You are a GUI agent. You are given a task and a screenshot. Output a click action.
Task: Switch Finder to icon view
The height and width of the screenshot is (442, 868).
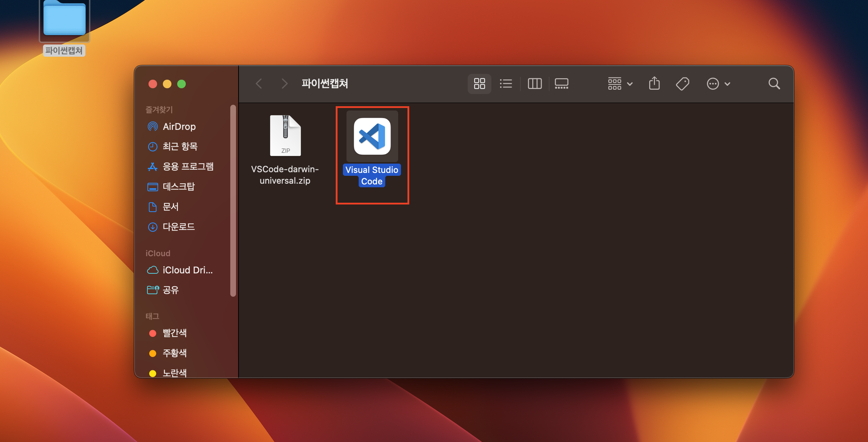tap(479, 84)
